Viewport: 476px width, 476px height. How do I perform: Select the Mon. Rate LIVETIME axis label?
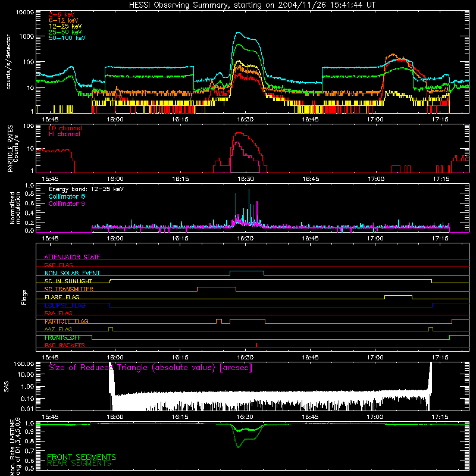(12, 448)
